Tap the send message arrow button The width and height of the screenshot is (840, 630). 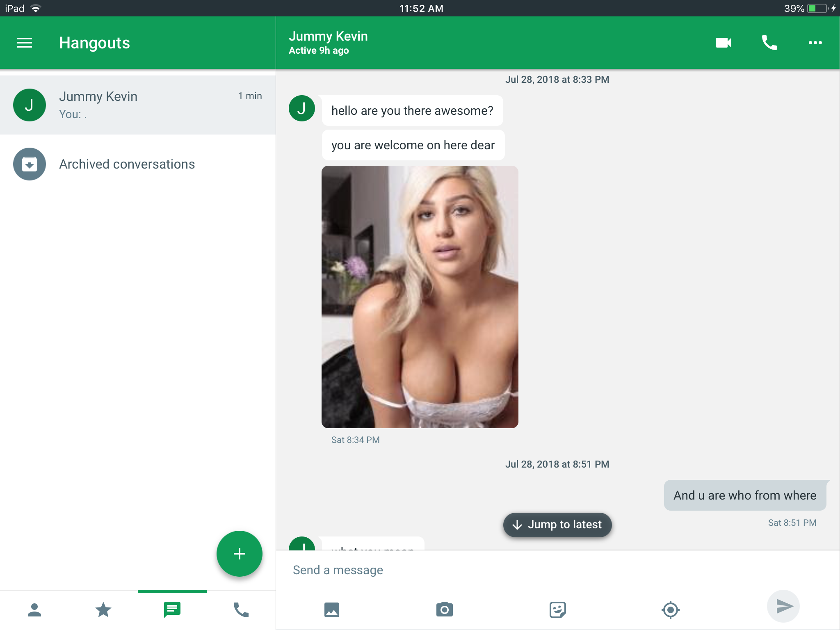tap(783, 606)
